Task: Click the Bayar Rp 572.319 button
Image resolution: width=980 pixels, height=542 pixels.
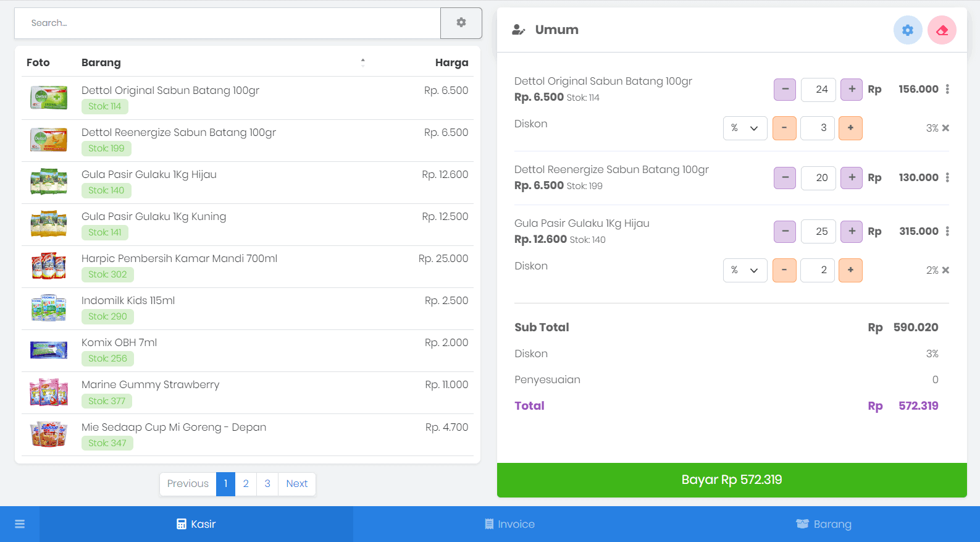Action: [x=732, y=480]
